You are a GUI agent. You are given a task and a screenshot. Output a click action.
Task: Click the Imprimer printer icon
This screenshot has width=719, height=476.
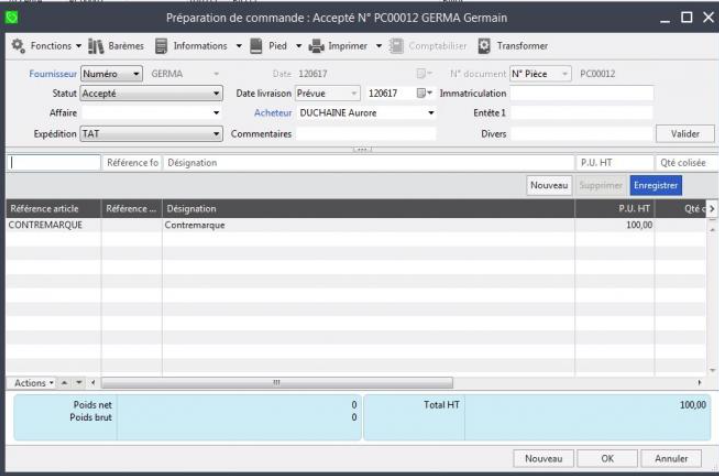(x=317, y=46)
